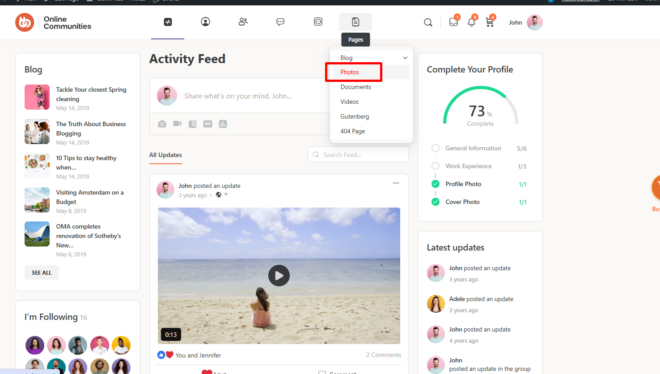Select Documents from Pages menu
The width and height of the screenshot is (660, 374).
coord(356,87)
